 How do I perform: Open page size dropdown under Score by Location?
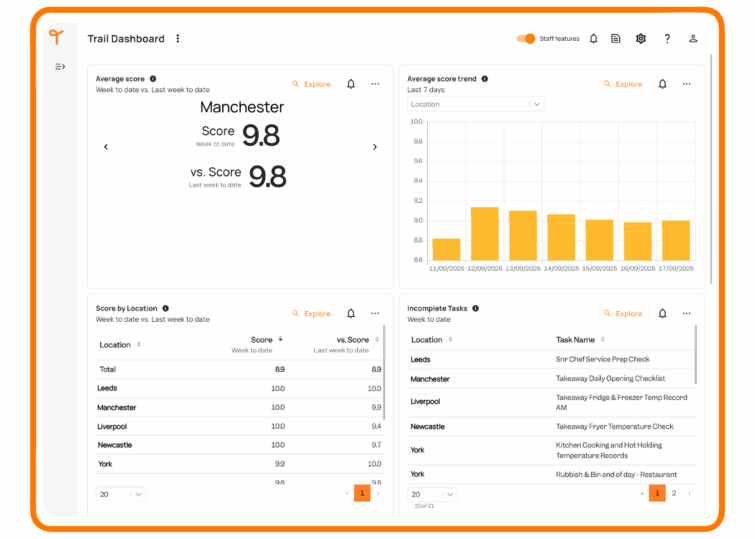[121, 494]
